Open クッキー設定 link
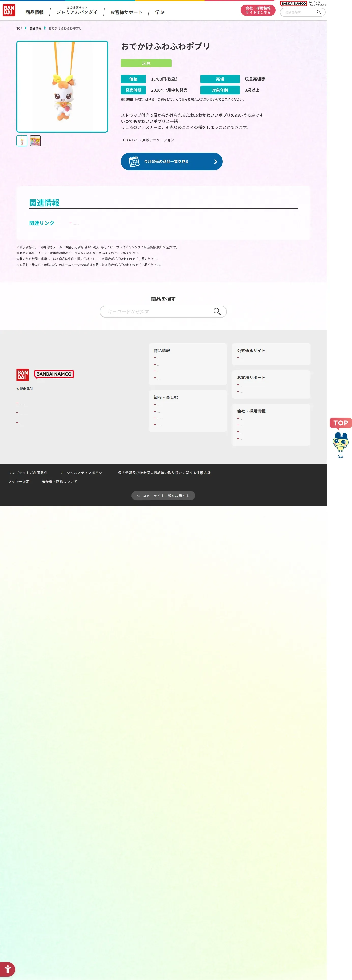The image size is (352, 980). [x=19, y=482]
